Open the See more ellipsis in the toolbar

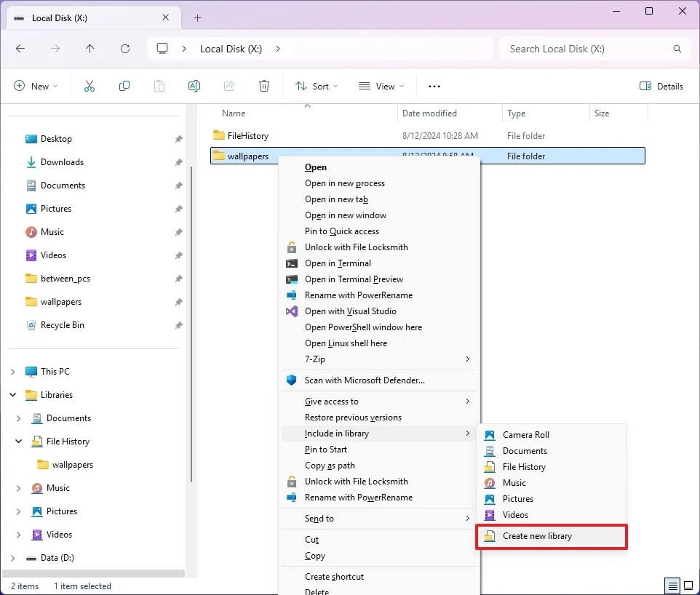coord(434,86)
